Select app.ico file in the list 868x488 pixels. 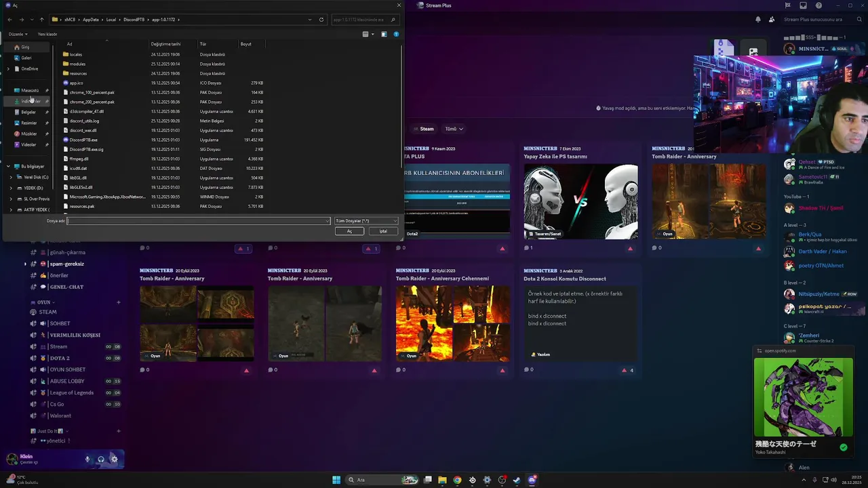coord(76,83)
